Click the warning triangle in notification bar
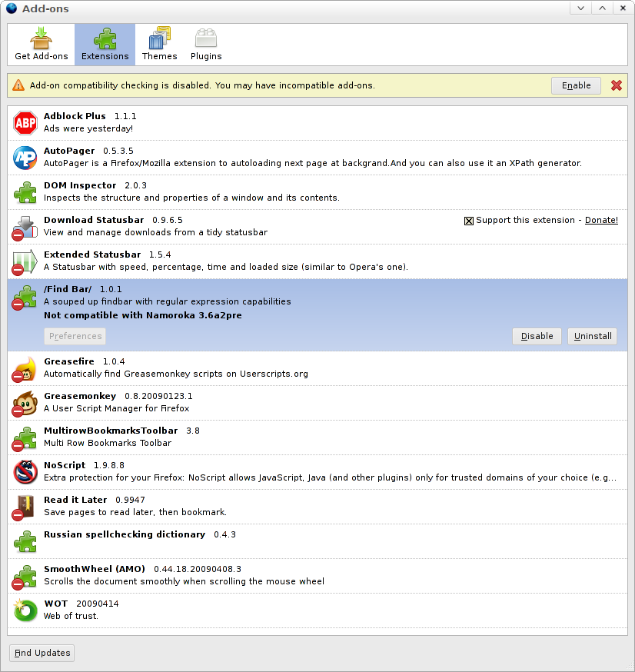This screenshot has height=672, width=635. tap(18, 85)
